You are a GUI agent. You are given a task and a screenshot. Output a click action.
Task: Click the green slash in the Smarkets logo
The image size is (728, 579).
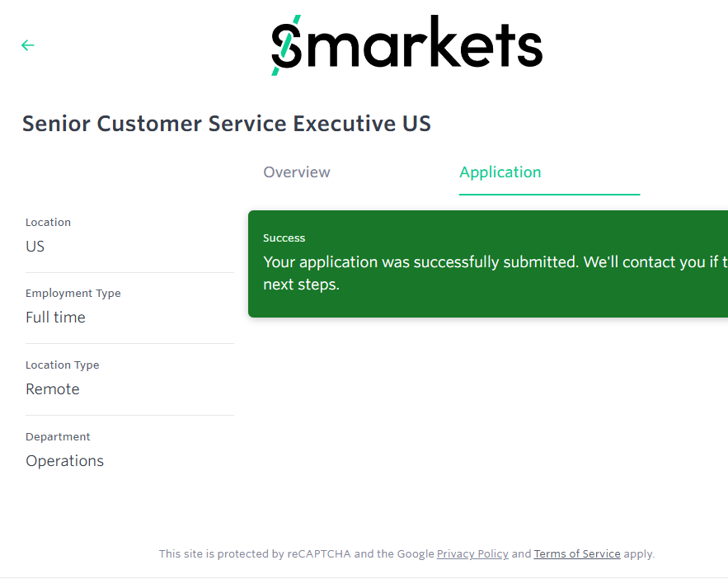coord(286,45)
